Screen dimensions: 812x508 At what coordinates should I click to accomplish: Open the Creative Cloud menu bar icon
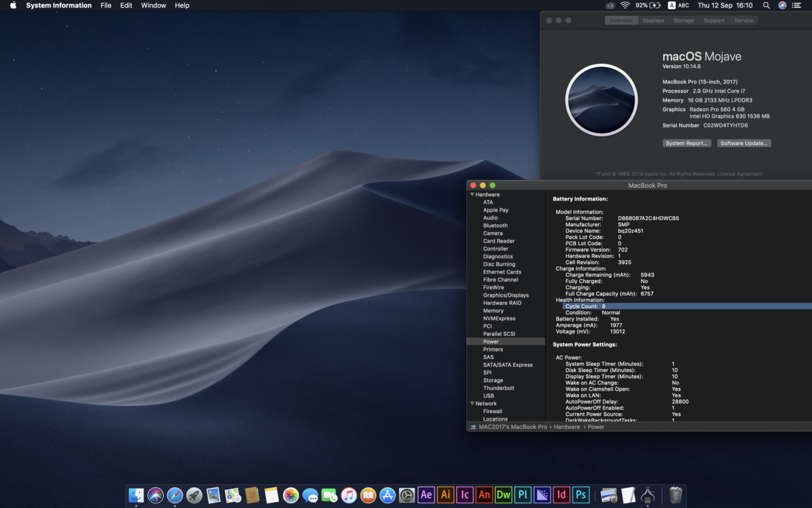point(610,5)
